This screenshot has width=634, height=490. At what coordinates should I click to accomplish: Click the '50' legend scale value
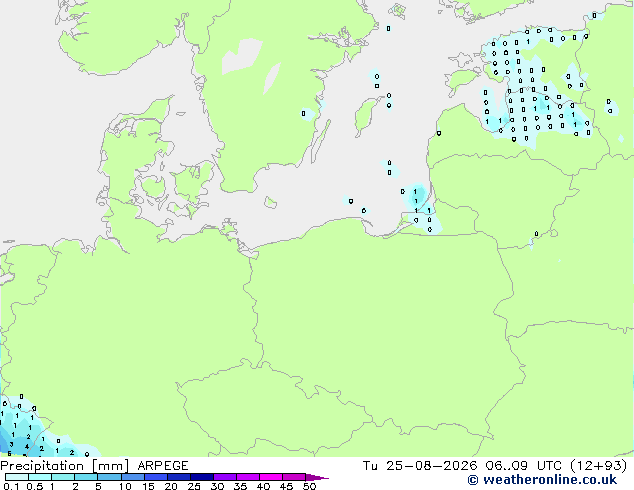309,486
